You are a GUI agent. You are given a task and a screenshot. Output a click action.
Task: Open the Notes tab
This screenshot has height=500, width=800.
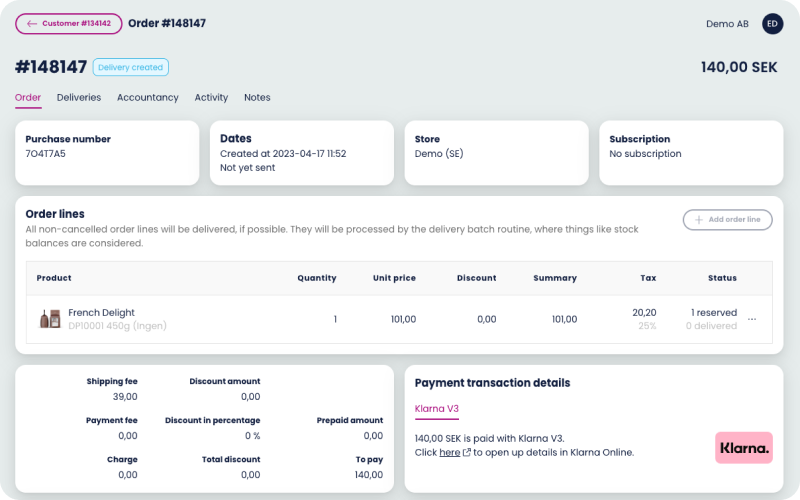pyautogui.click(x=257, y=98)
